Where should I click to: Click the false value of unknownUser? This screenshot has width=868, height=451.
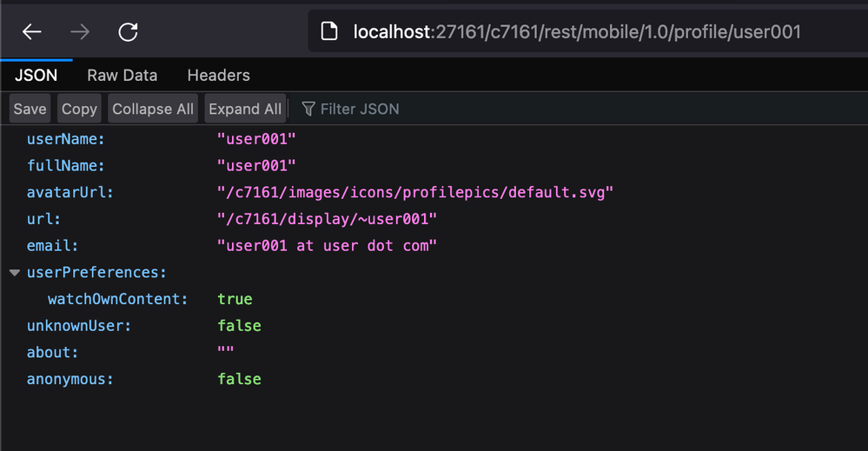[239, 325]
